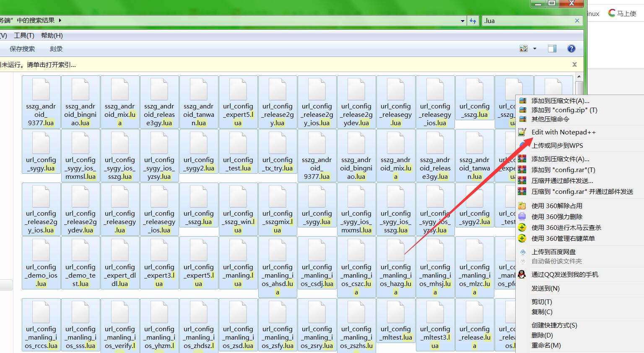This screenshot has height=353, width=644.
Task: Expand the address bar history dropdown
Action: [x=462, y=21]
